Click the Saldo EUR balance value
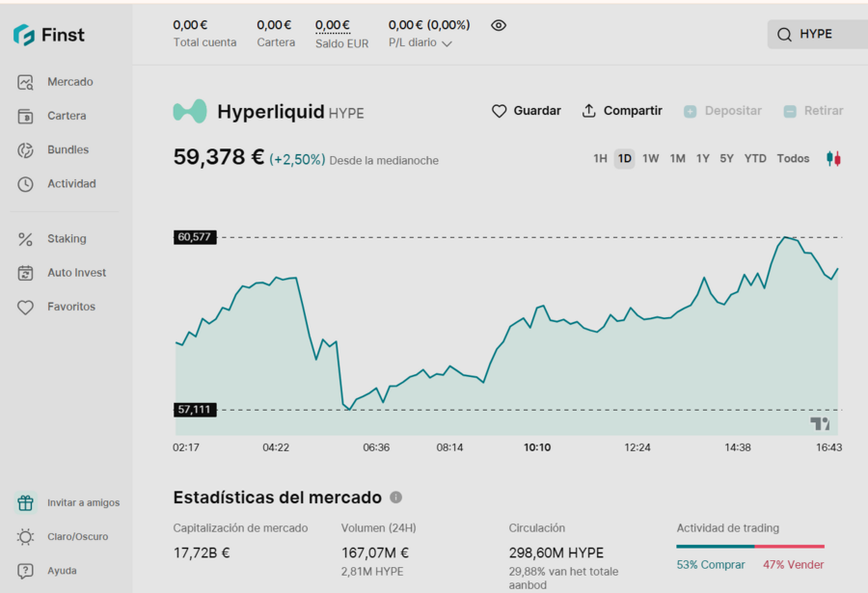This screenshot has height=593, width=868. point(332,25)
